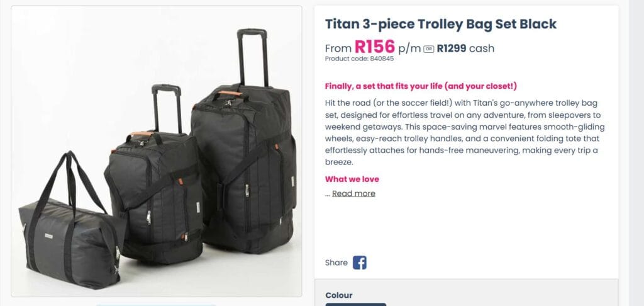
Task: Click the product code 840845
Action: [359, 59]
